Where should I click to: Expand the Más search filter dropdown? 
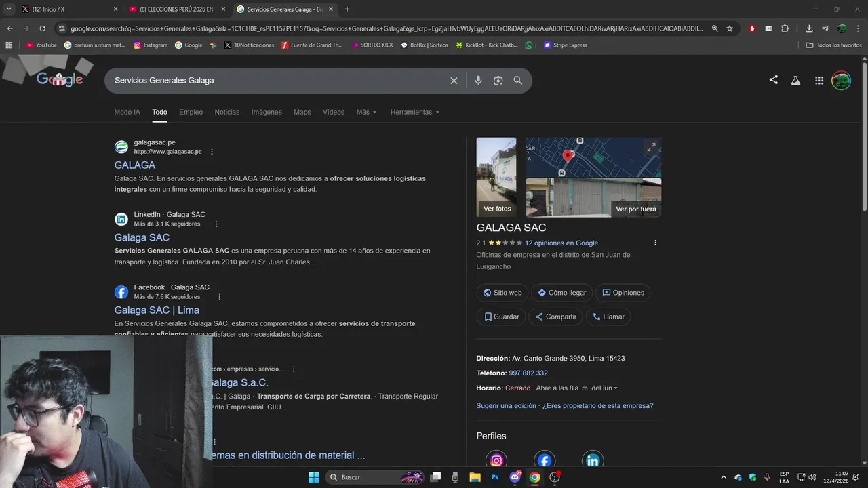(x=366, y=112)
